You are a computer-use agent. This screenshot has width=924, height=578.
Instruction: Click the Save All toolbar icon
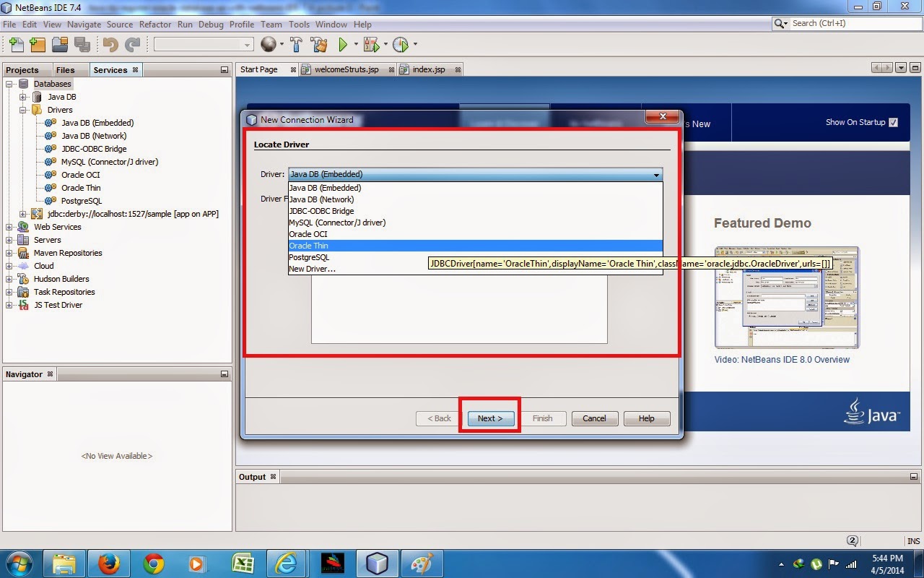coord(81,45)
